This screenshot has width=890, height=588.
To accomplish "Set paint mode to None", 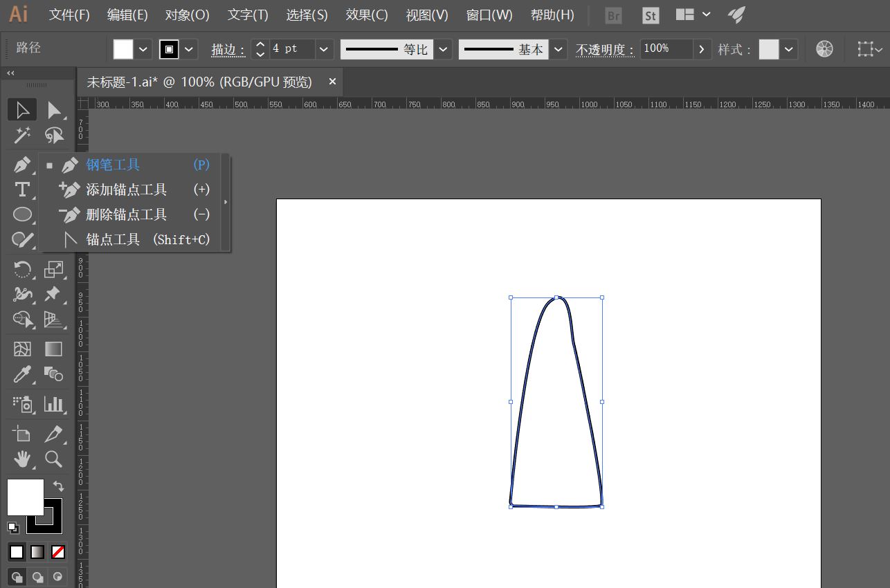I will point(58,552).
